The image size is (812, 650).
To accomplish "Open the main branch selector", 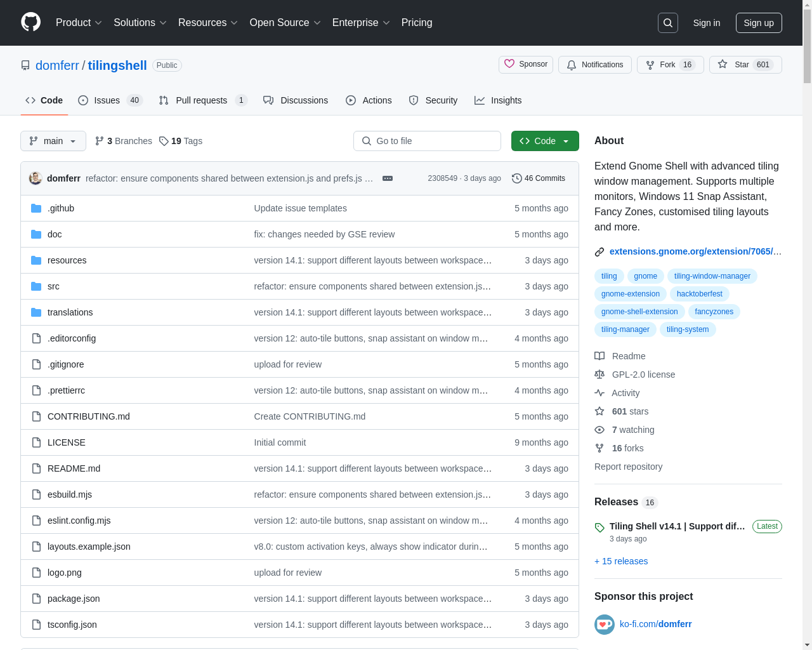I will click(x=53, y=141).
